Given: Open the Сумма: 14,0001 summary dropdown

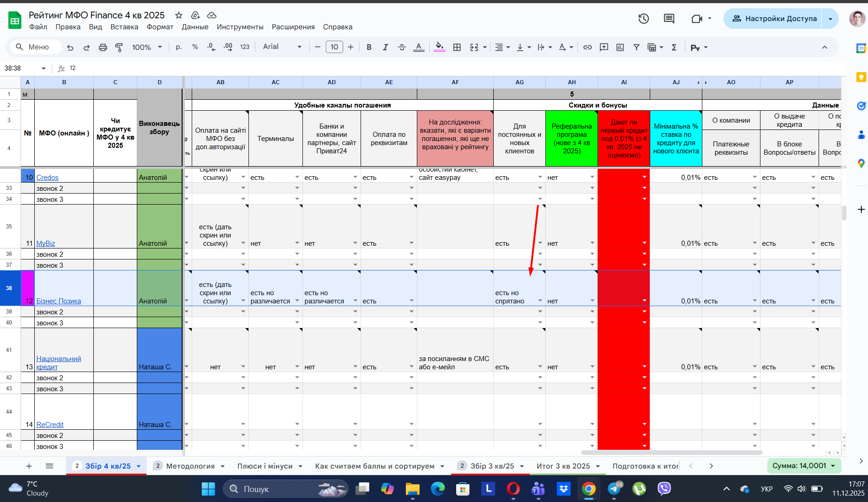Looking at the screenshot, I should click(x=804, y=466).
